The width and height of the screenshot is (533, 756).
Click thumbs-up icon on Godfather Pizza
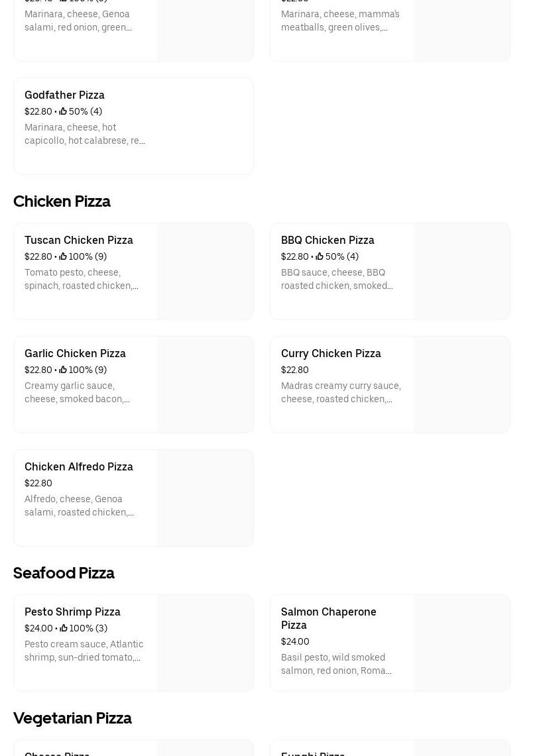63,112
